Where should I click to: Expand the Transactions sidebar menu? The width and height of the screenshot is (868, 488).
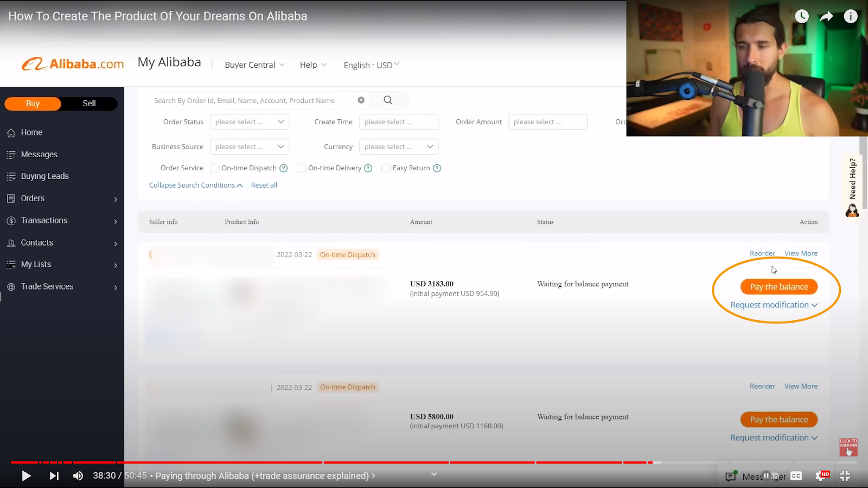pos(62,221)
